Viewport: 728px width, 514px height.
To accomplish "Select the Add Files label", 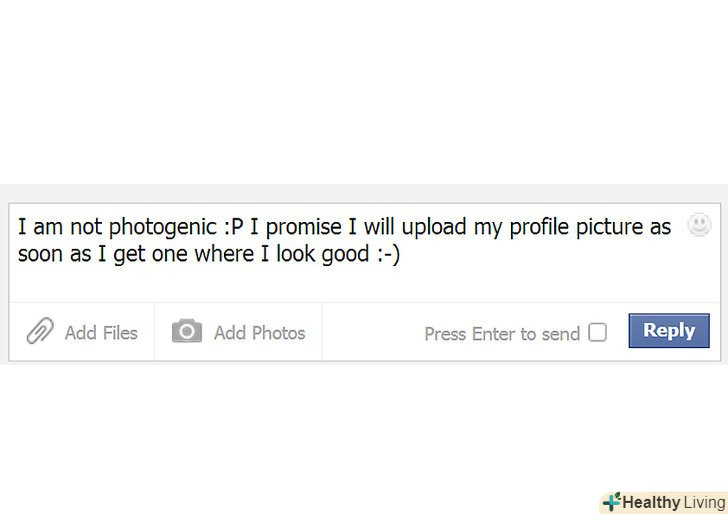I will (101, 333).
